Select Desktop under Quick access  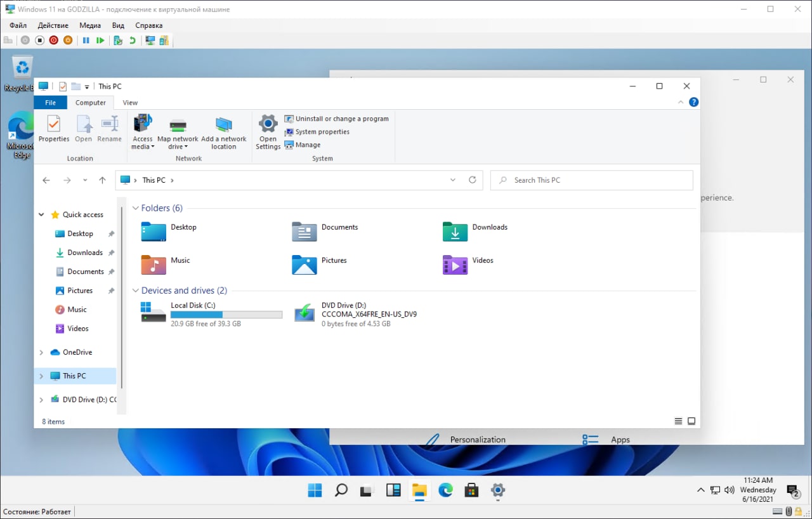coord(80,233)
